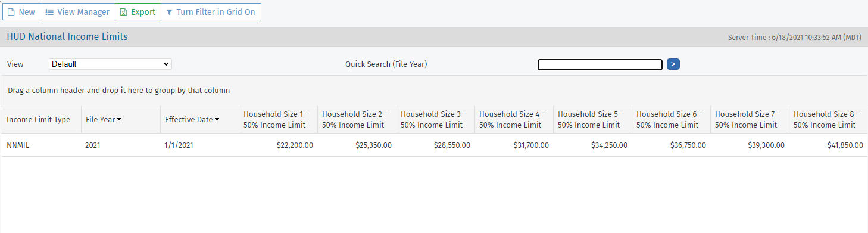Click the HUD National Income Limits title

coord(67,37)
